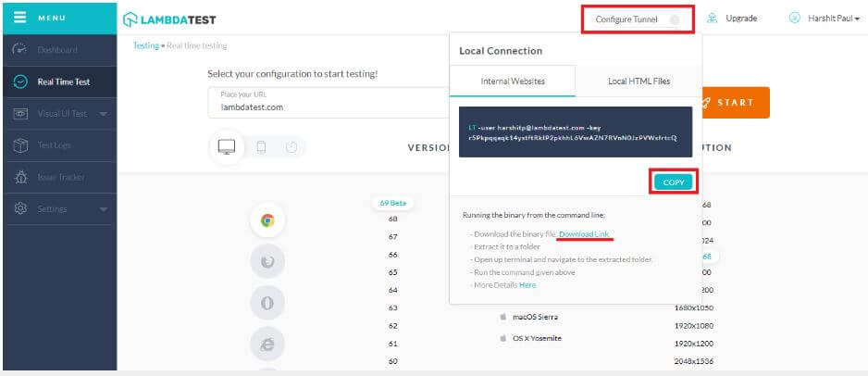This screenshot has width=868, height=376.
Task: Switch to Local HTML Files tab
Action: (x=639, y=81)
